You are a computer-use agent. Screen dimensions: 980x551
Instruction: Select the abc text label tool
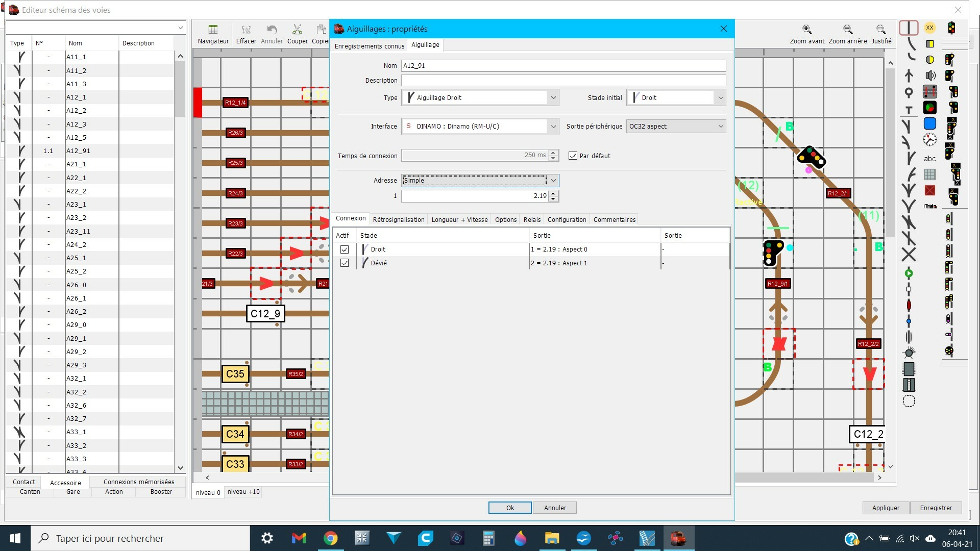pos(930,159)
